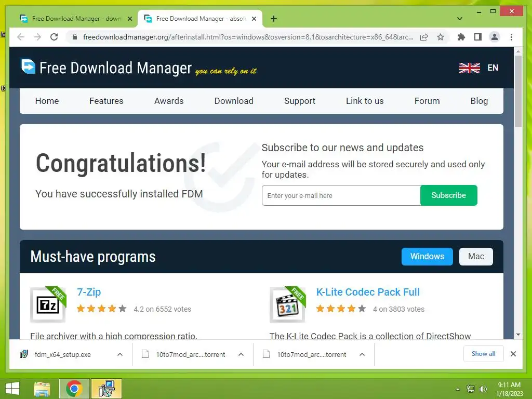The image size is (532, 399).
Task: Click the share page icon in address bar
Action: [x=424, y=37]
